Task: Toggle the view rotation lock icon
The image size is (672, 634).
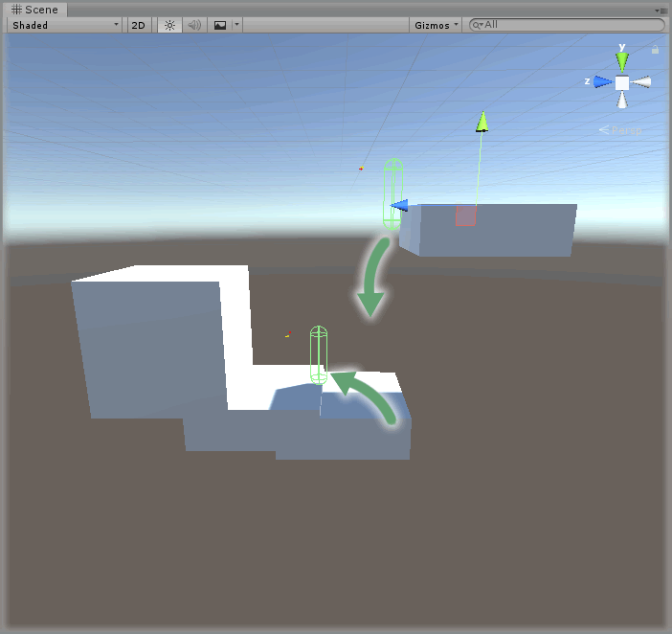Action: pos(656,50)
